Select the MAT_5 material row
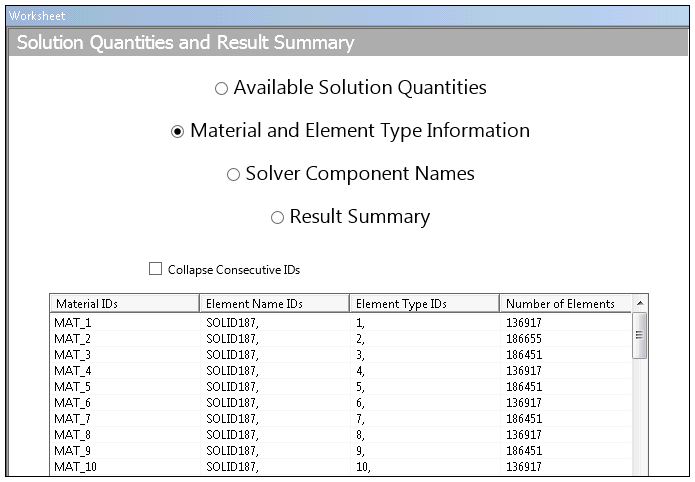 pos(73,387)
